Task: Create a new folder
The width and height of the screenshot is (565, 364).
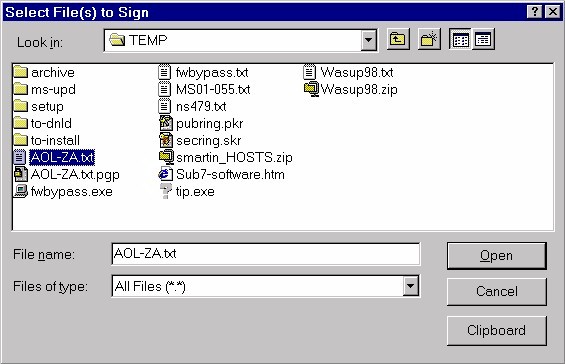Action: coord(429,39)
